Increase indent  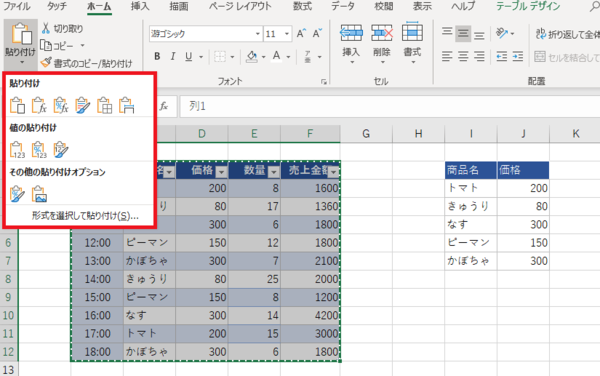pos(518,57)
